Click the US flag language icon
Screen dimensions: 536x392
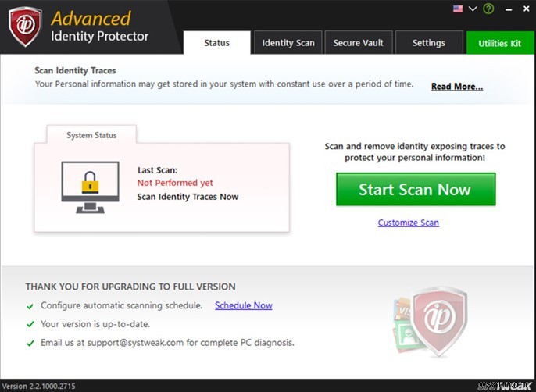click(x=458, y=9)
